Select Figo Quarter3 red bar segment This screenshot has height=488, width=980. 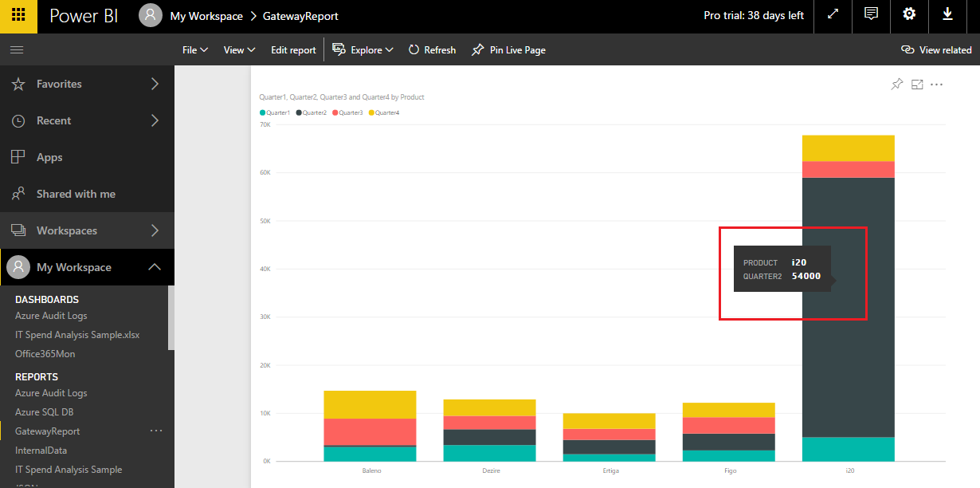pos(728,426)
